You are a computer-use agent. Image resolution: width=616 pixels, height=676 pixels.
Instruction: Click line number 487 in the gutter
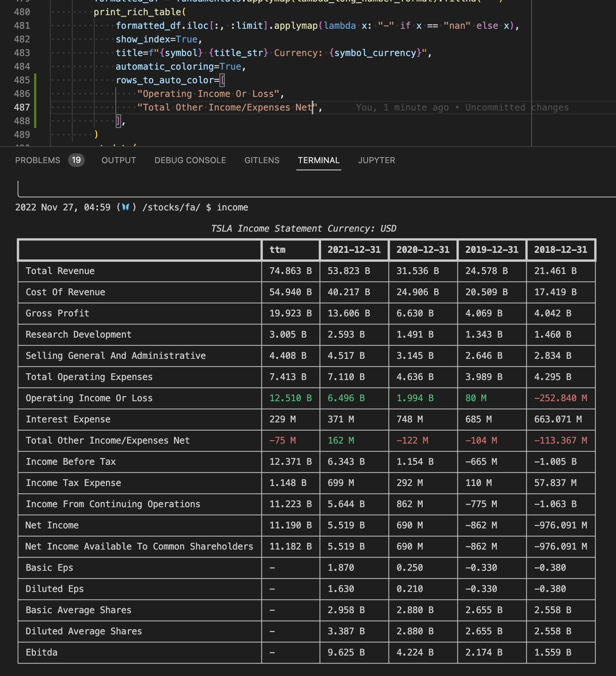coord(22,107)
